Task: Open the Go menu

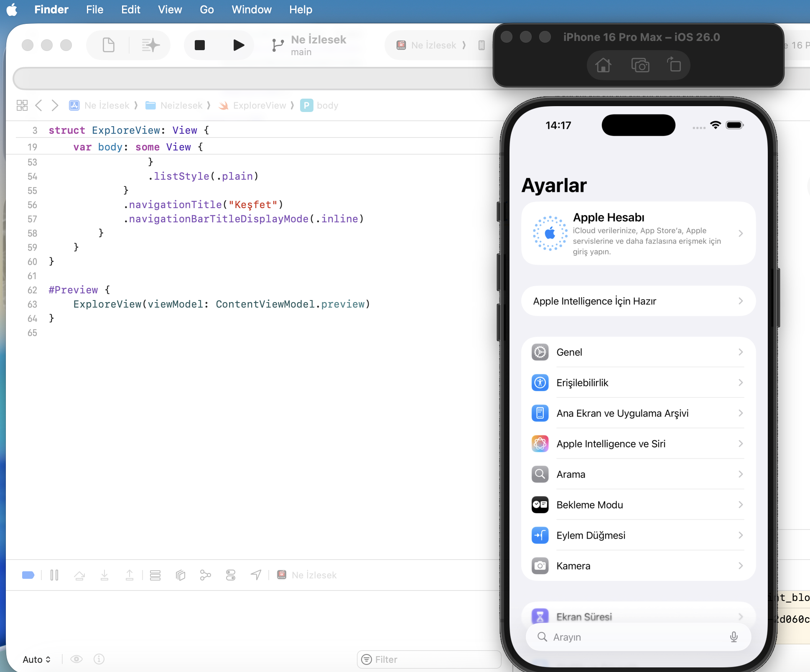Action: click(207, 9)
